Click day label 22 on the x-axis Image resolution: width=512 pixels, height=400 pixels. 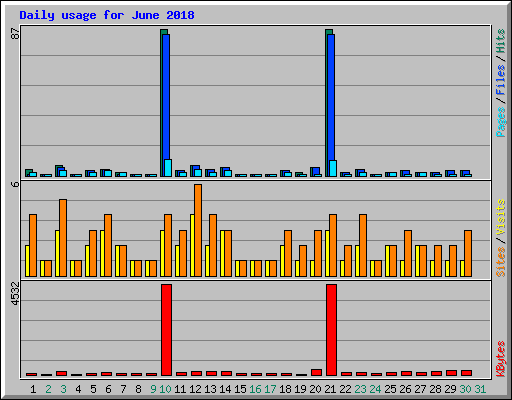(x=345, y=389)
